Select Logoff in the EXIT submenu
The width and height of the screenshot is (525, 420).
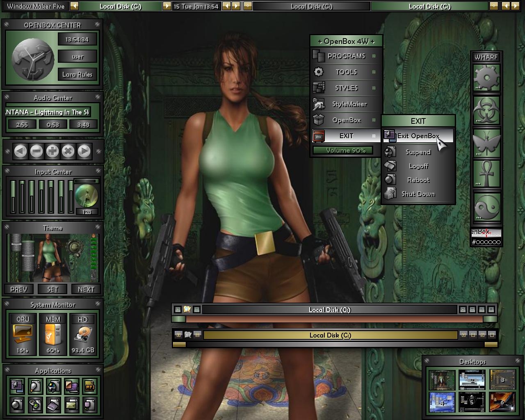click(x=418, y=166)
